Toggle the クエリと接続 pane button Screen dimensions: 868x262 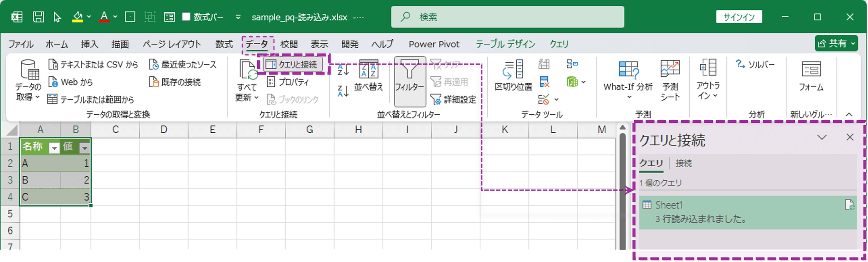pos(293,65)
